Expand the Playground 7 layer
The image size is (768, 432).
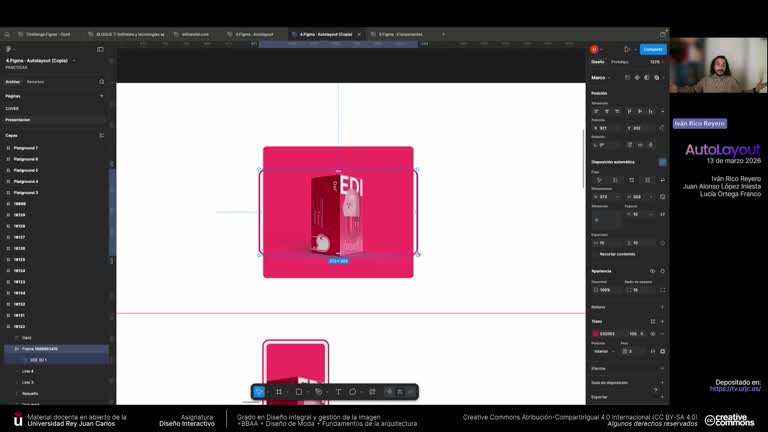tap(8, 148)
